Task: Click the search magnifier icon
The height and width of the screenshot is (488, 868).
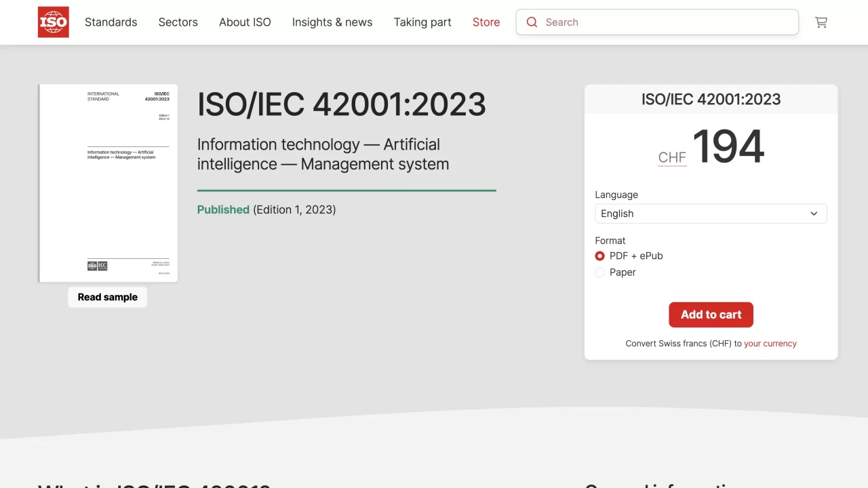Action: tap(532, 22)
